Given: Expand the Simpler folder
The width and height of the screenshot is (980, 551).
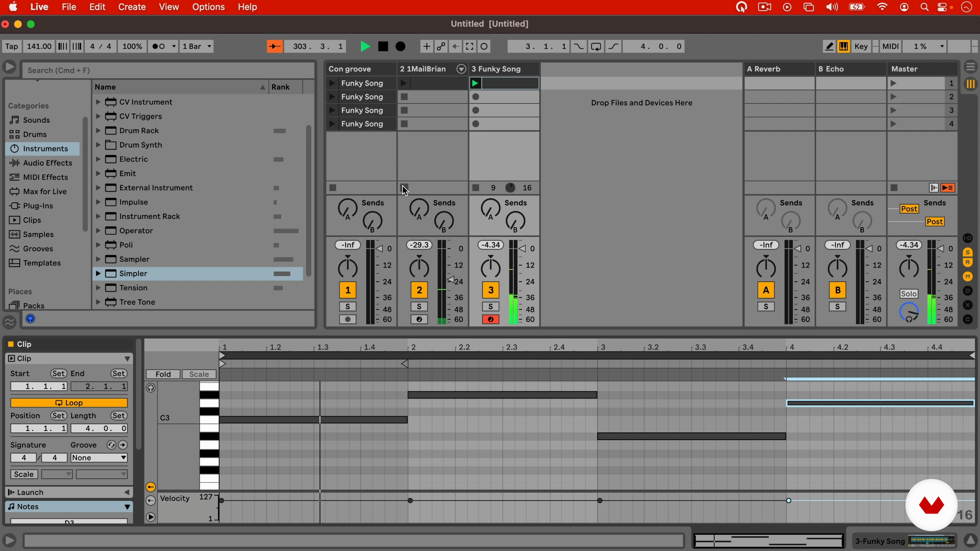Looking at the screenshot, I should click(x=98, y=274).
